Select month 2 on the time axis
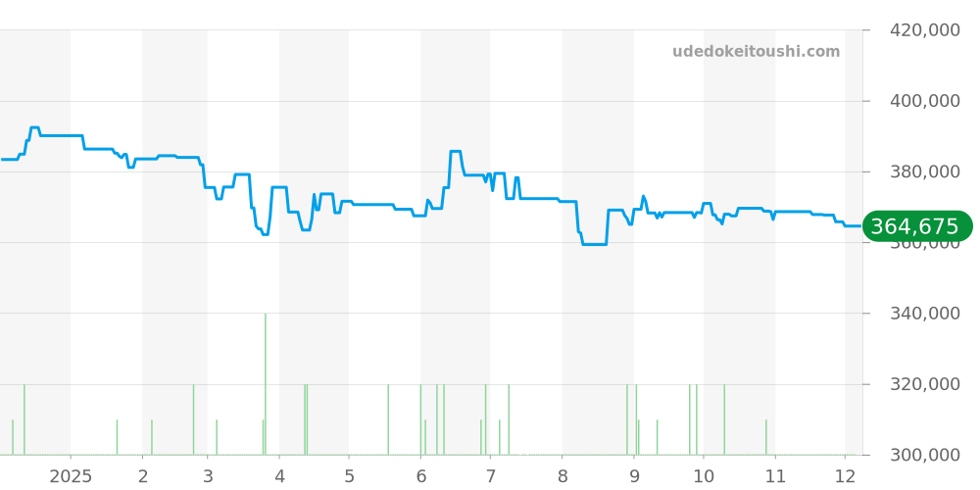 pyautogui.click(x=143, y=476)
